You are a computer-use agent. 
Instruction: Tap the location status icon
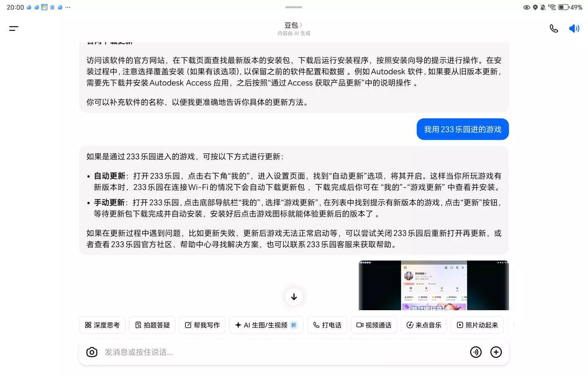(535, 7)
